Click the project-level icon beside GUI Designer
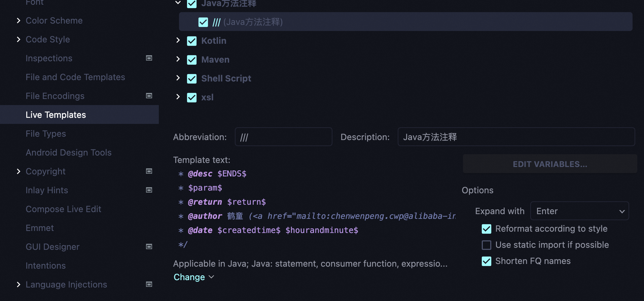Image resolution: width=644 pixels, height=301 pixels. click(x=149, y=247)
